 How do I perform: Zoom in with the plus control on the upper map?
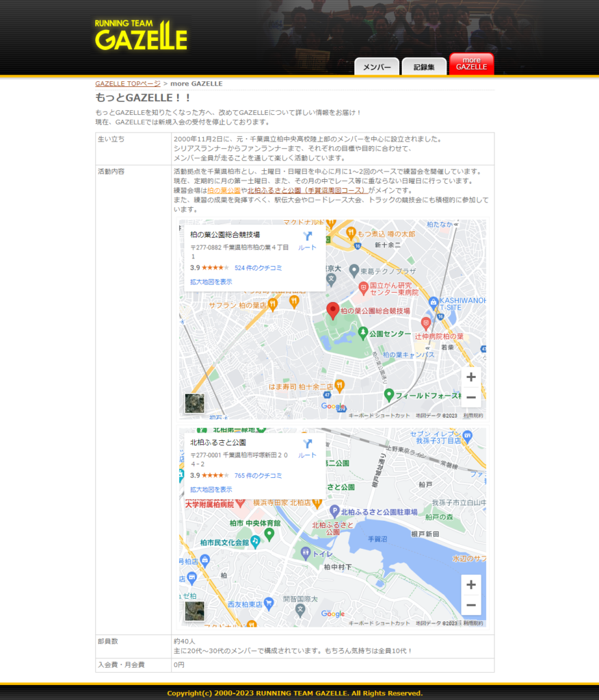pos(470,377)
